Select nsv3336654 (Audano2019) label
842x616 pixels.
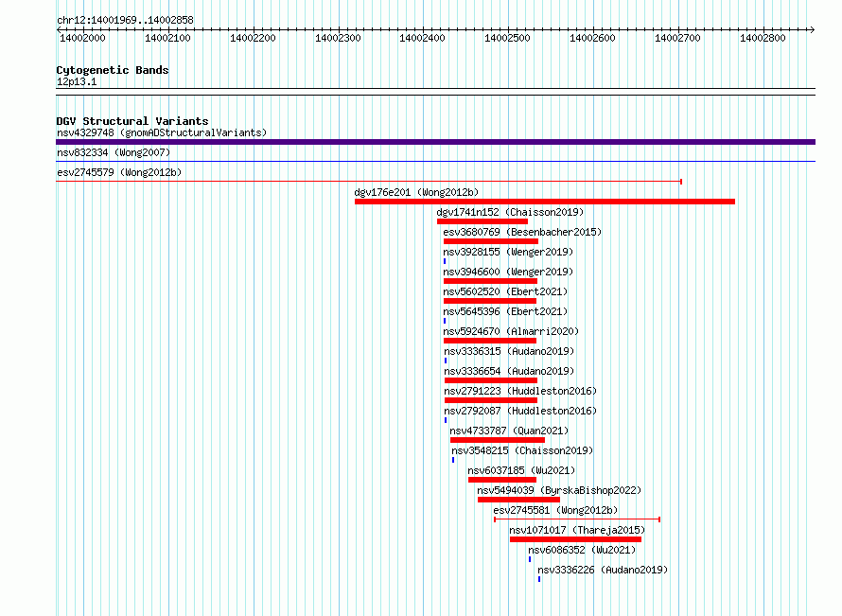[509, 371]
